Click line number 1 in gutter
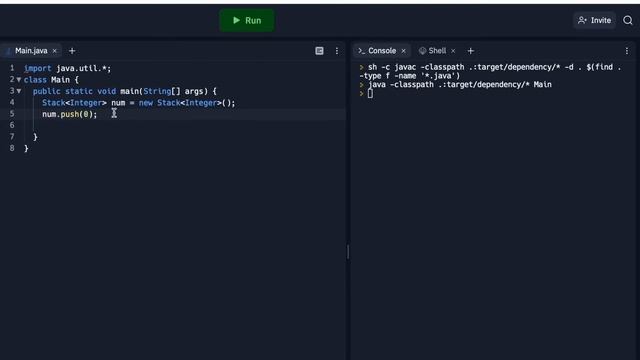Image resolution: width=640 pixels, height=360 pixels. click(12, 68)
